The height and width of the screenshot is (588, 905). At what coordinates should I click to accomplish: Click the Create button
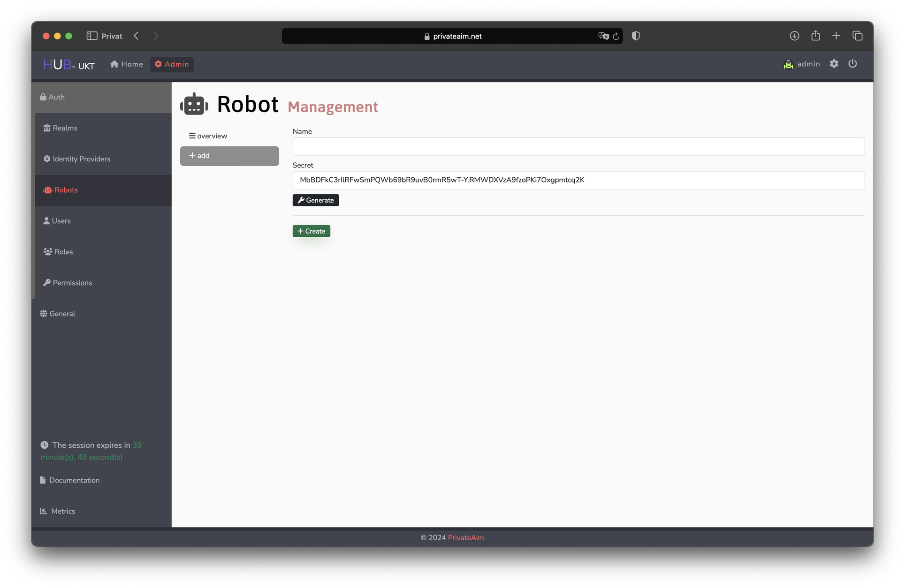pos(311,231)
